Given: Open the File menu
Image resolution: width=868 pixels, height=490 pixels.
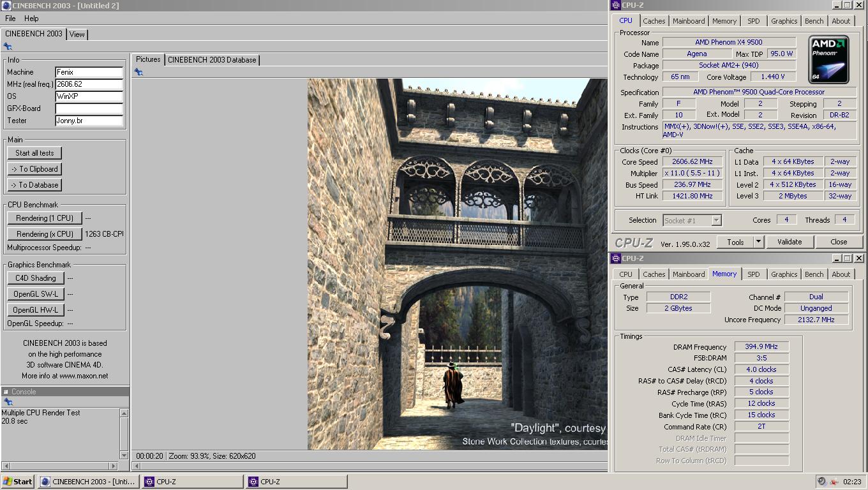Looking at the screenshot, I should click(10, 19).
